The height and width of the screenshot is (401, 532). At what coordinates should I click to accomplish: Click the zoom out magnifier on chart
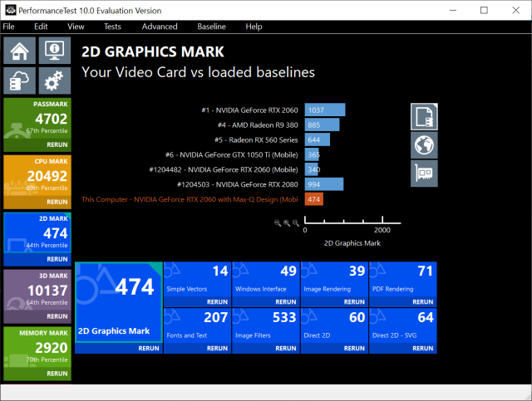coord(278,223)
